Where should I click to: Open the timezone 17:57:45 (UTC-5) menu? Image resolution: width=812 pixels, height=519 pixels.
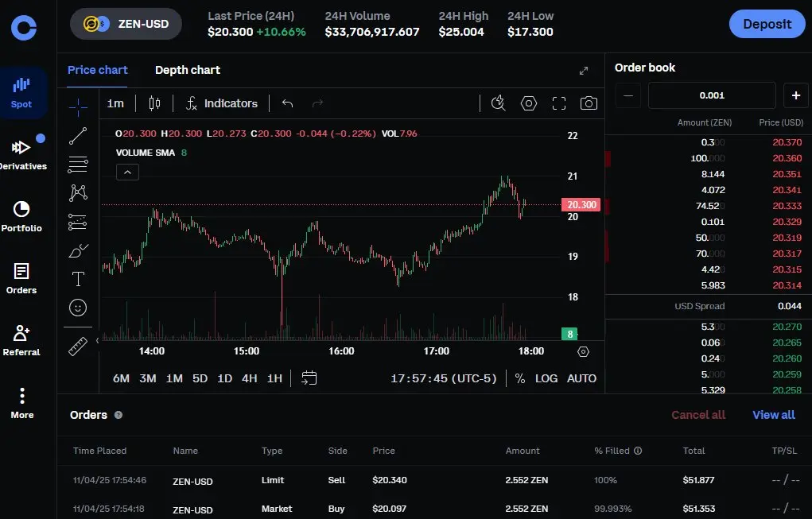[x=443, y=379]
